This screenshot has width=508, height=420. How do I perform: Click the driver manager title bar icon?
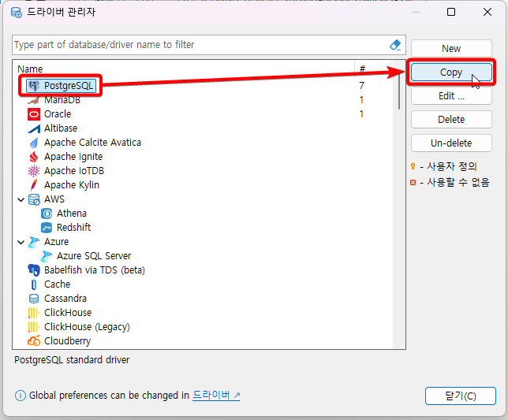tap(17, 13)
